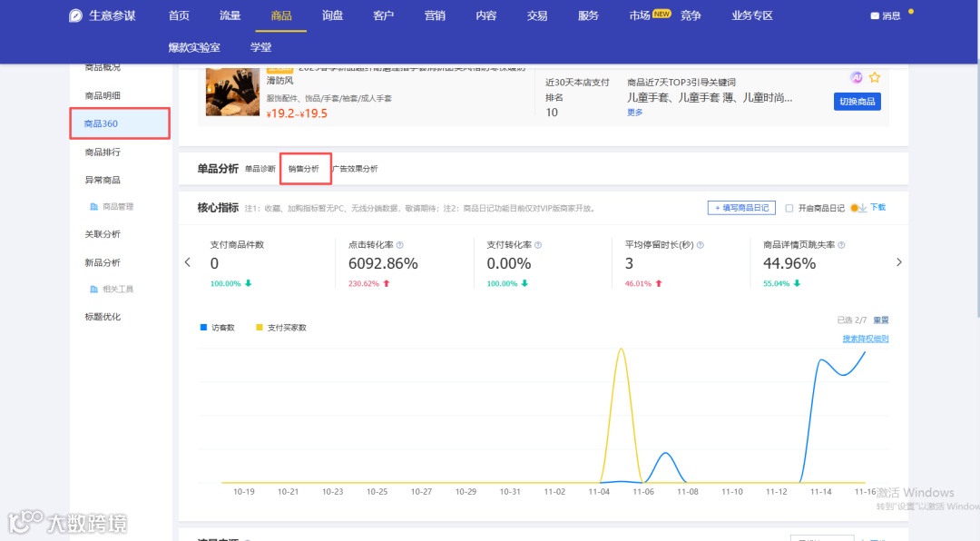Show previous core metrics with left arrow

188,262
